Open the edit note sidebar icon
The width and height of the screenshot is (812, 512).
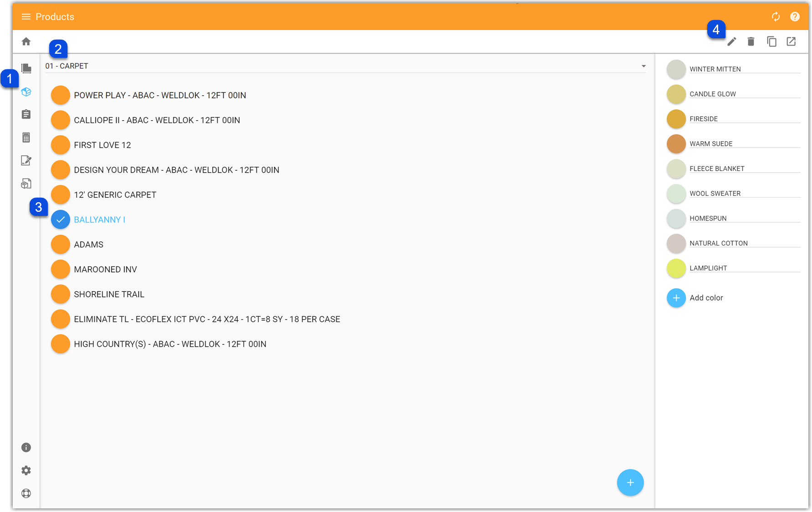(26, 160)
